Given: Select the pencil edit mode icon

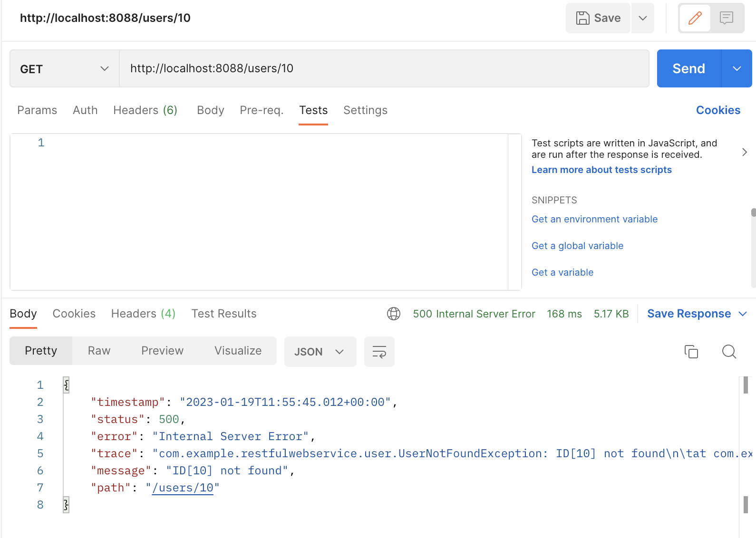Looking at the screenshot, I should (x=695, y=18).
